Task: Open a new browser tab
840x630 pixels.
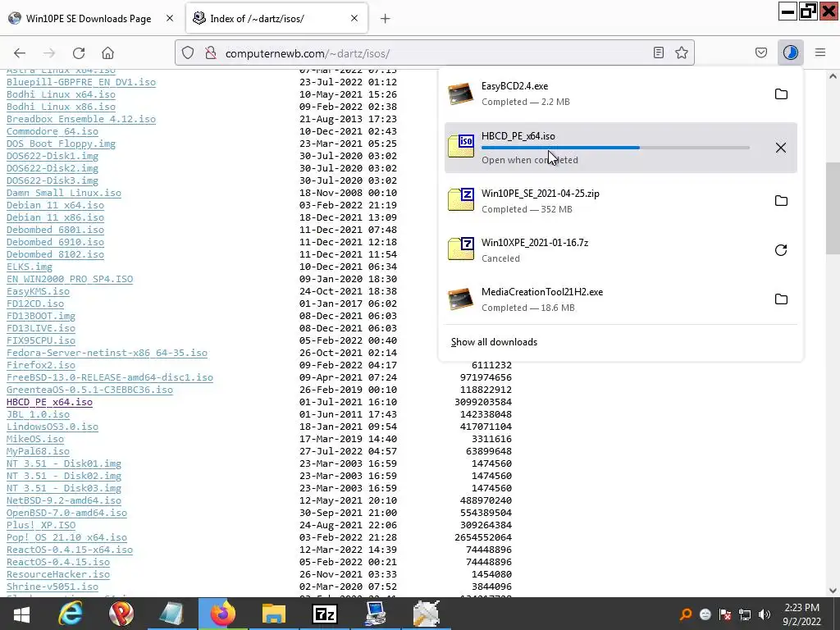Action: [x=386, y=19]
